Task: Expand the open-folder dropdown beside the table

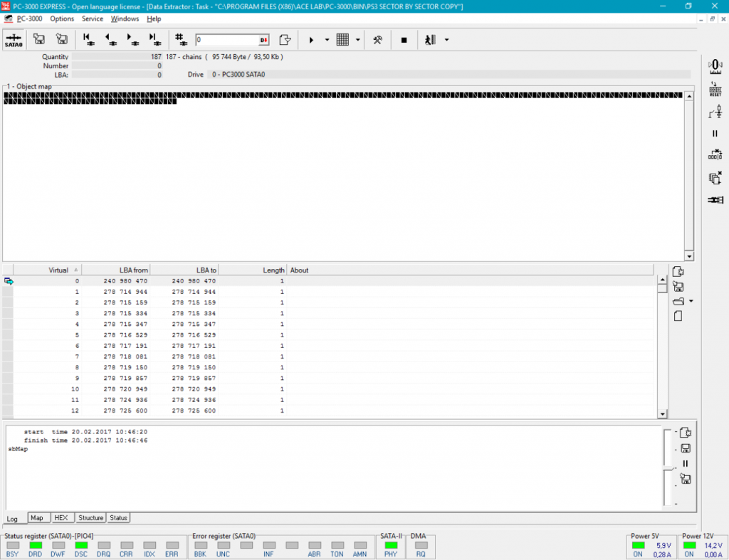Action: 691,302
